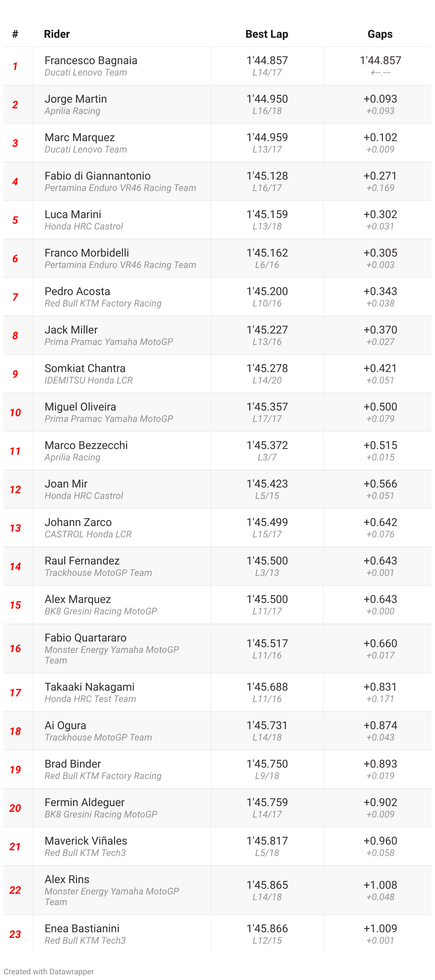This screenshot has height=980, width=435.
Task: Click Johann Zarco's gap value +0.642
Action: click(380, 522)
